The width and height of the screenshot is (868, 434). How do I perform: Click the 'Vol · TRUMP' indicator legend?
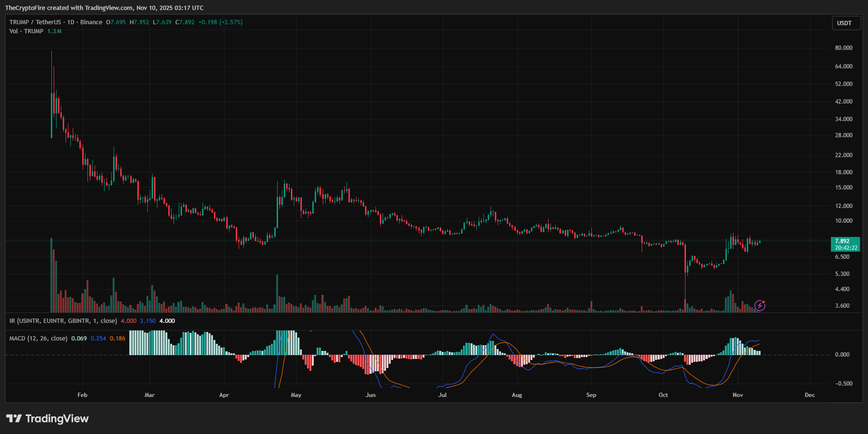tap(26, 31)
